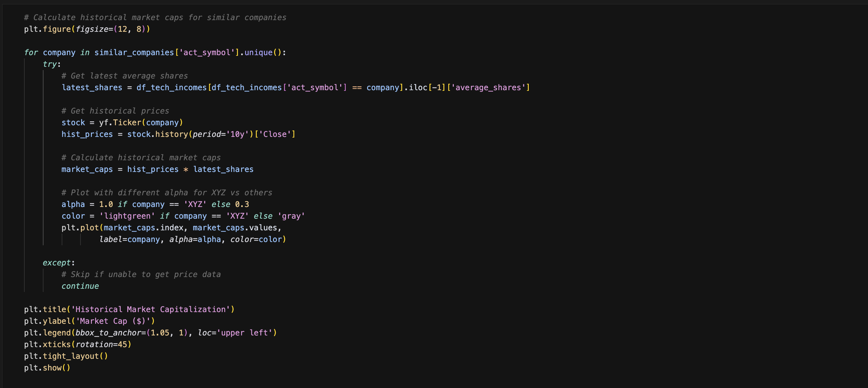Click the 'gray' color string

point(291,216)
